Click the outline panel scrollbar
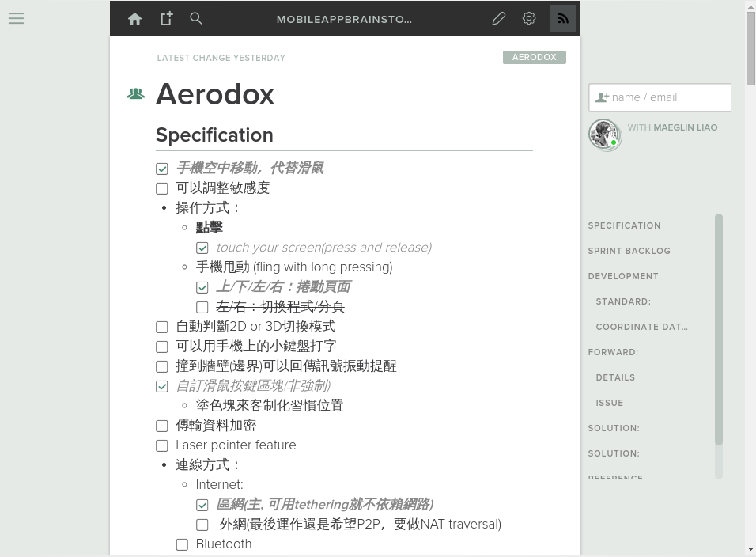Screen dimensions: 756x557 [719, 329]
